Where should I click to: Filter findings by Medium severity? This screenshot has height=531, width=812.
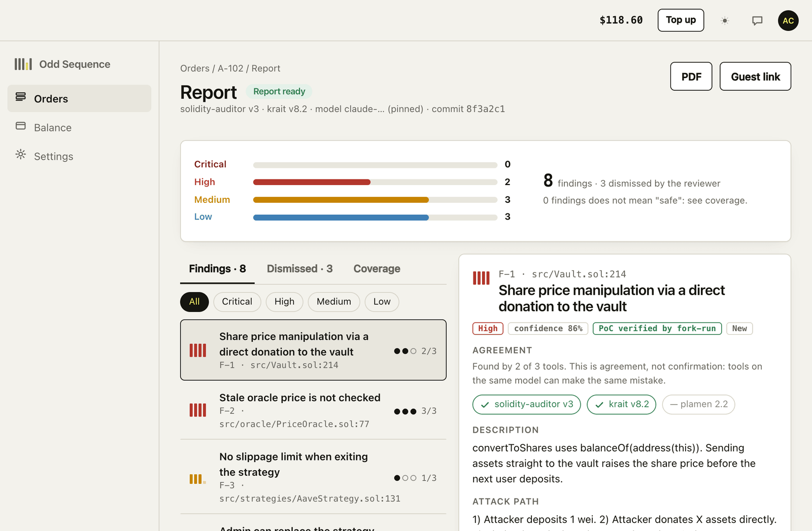(x=334, y=302)
